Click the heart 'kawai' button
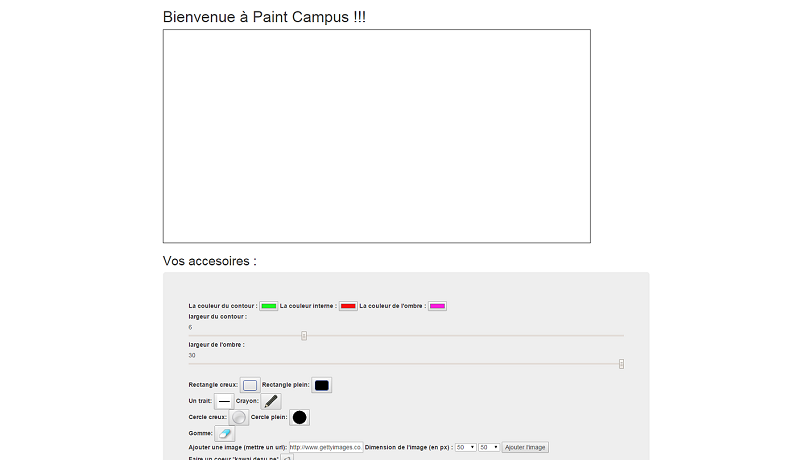Viewport: 810px width, 460px height. [x=287, y=457]
